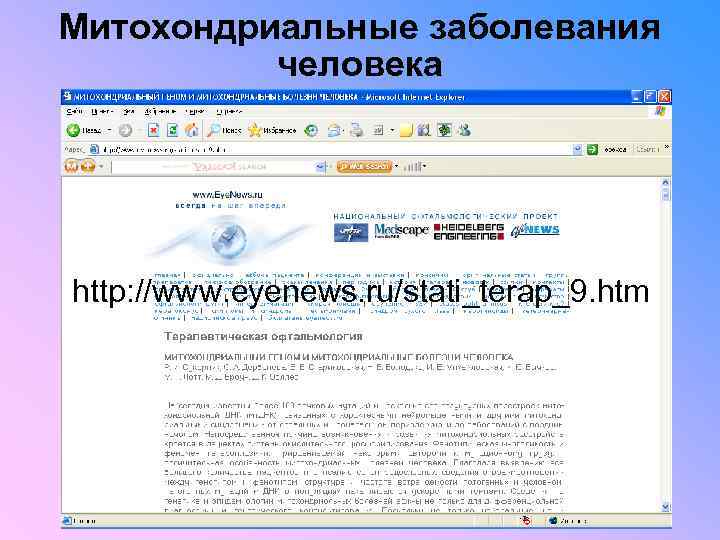Image resolution: width=720 pixels, height=540 pixels.
Task: Click the green flower toolbar icon
Action: [x=444, y=130]
